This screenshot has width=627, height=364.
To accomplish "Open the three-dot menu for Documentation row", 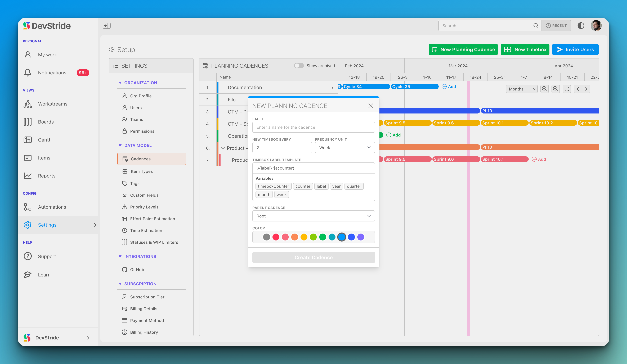I will (332, 88).
